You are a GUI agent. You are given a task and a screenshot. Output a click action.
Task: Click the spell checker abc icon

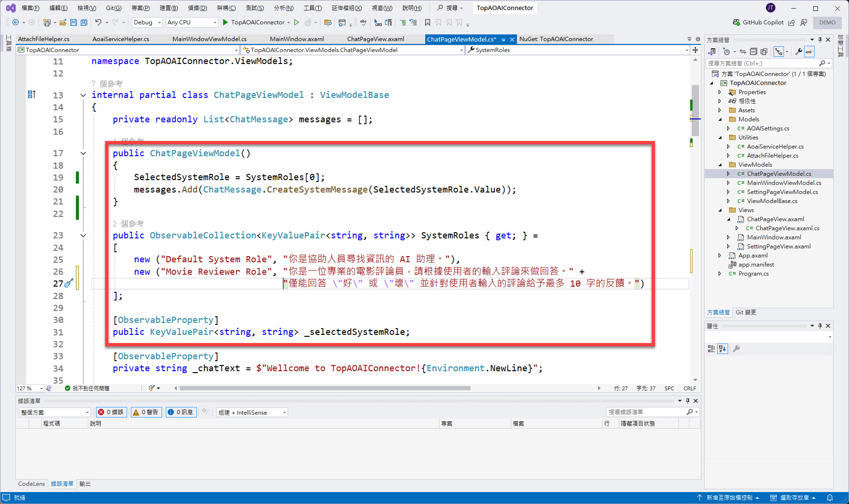tap(364, 22)
